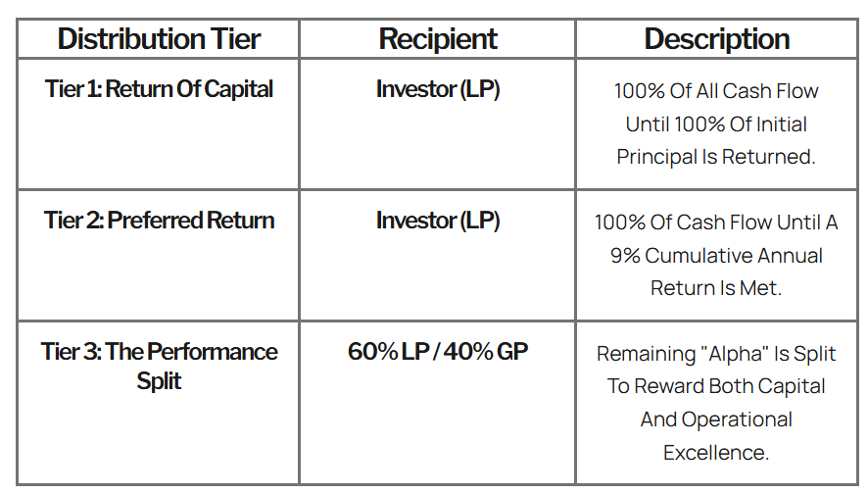The height and width of the screenshot is (494, 868).
Task: Select the "And Operational" line
Action: [x=716, y=420]
